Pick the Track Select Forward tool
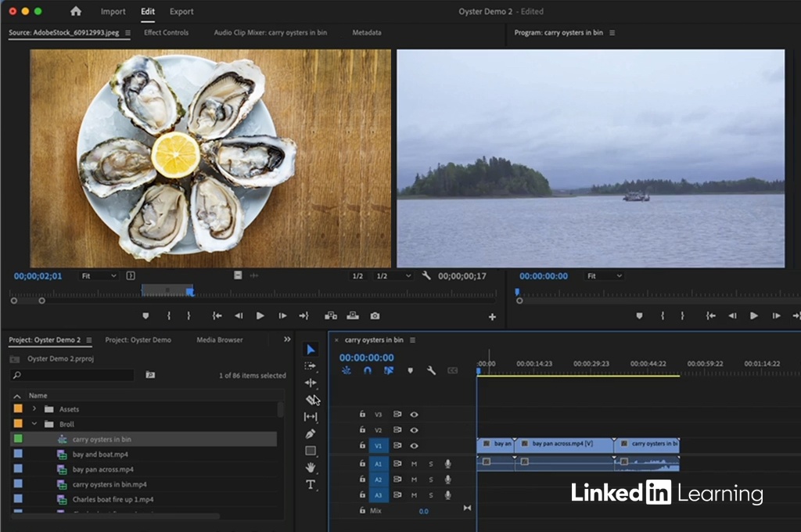 pos(311,366)
